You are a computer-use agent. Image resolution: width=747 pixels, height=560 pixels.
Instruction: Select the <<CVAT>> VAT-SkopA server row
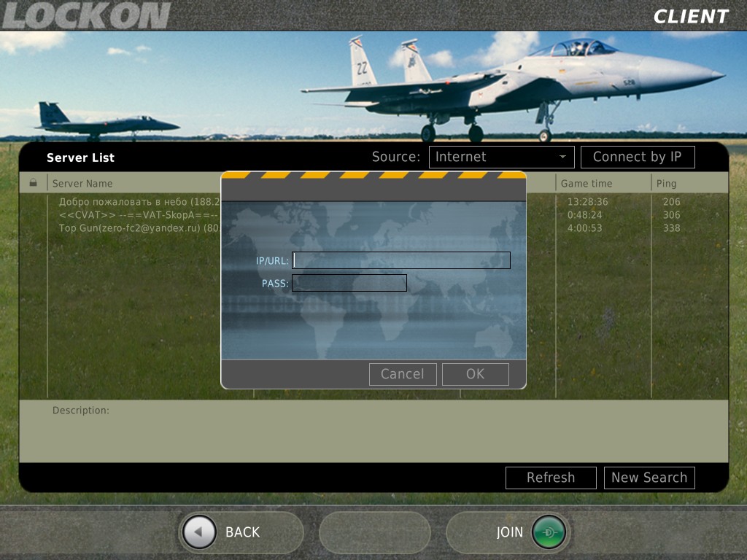tap(139, 215)
